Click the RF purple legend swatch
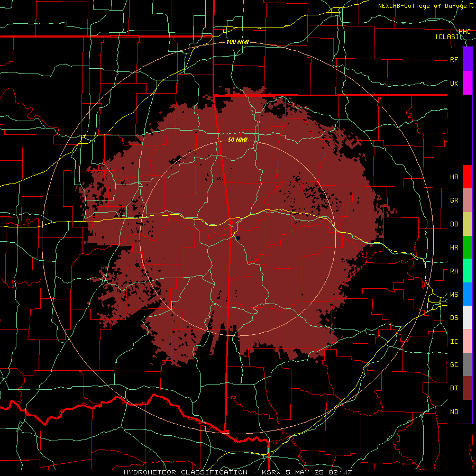Viewport: 476px width, 476px height. coord(467,59)
